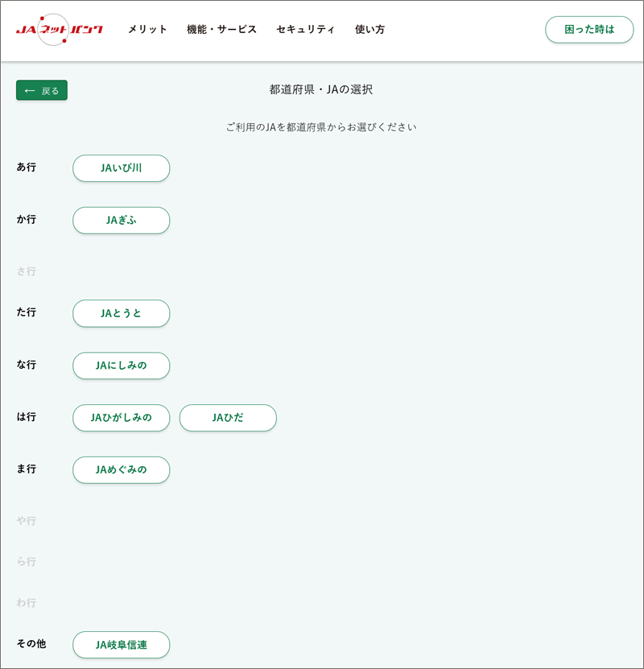Select JAいび川
This screenshot has height=669, width=644.
click(x=121, y=168)
